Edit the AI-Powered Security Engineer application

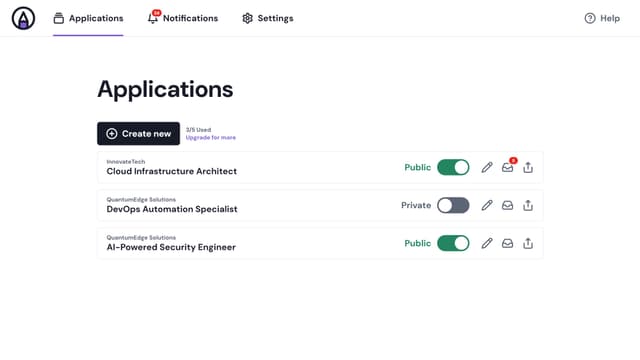[x=487, y=243]
